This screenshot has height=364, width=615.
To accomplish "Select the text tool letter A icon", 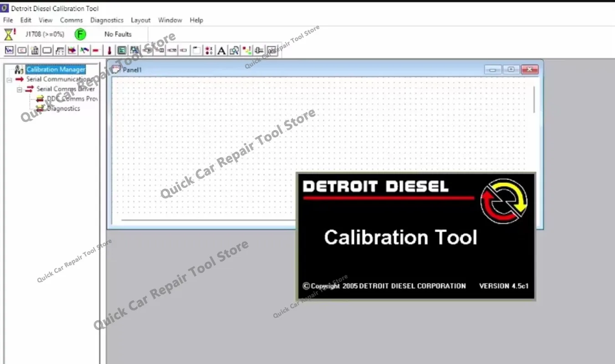I will (221, 51).
